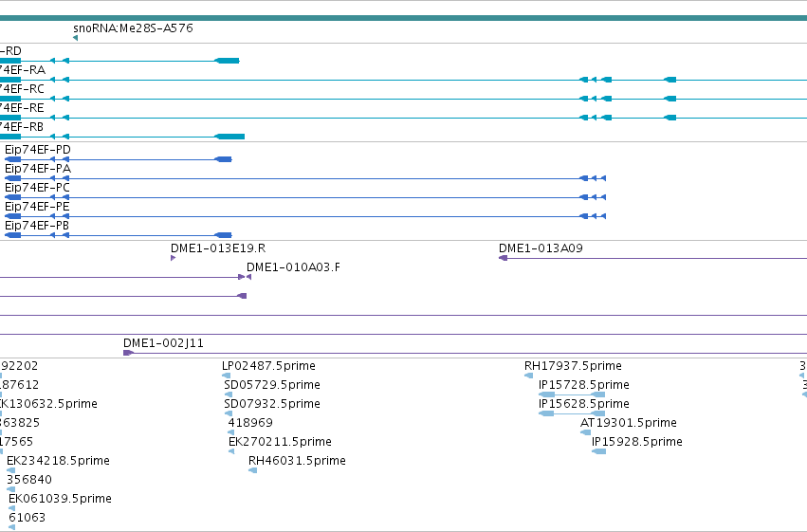This screenshot has height=532, width=807.
Task: Select the SD07932.5prime EST label
Action: click(x=272, y=404)
